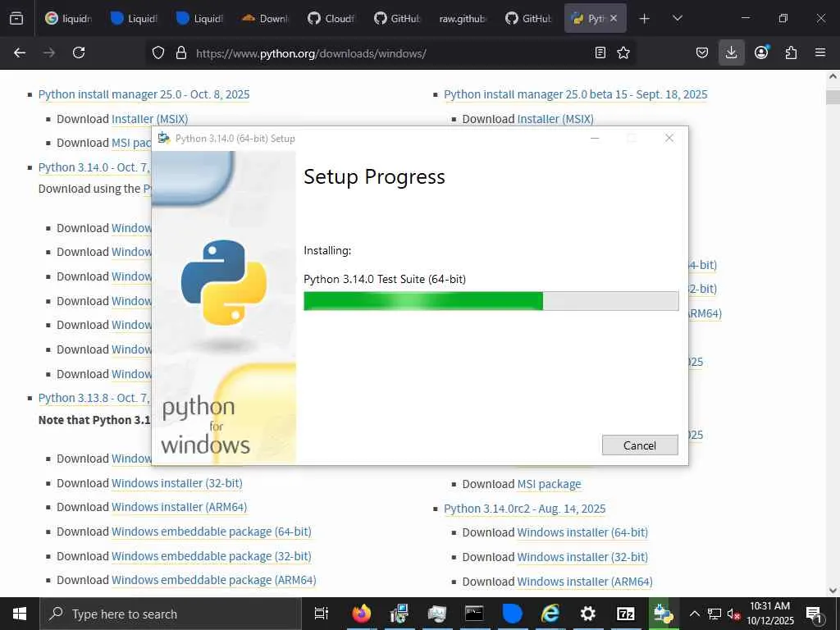This screenshot has width=840, height=630.
Task: Switch to the Cloudf GitHub tab
Action: click(x=331, y=19)
